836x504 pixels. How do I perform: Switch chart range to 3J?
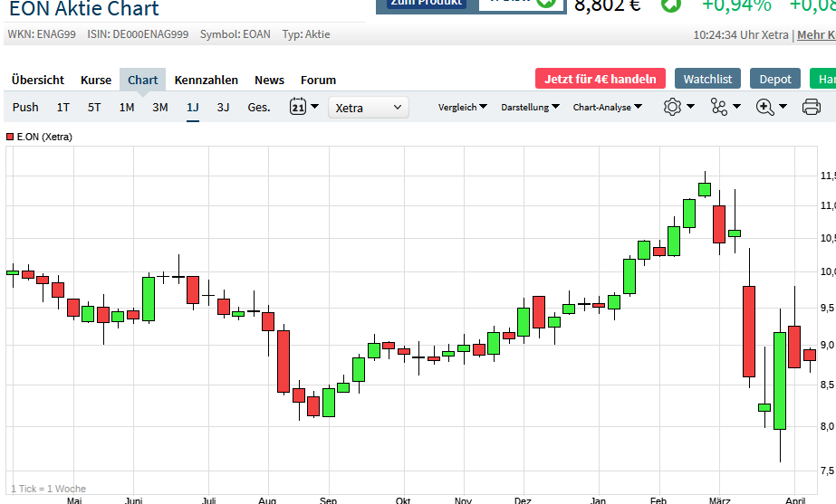coord(223,107)
